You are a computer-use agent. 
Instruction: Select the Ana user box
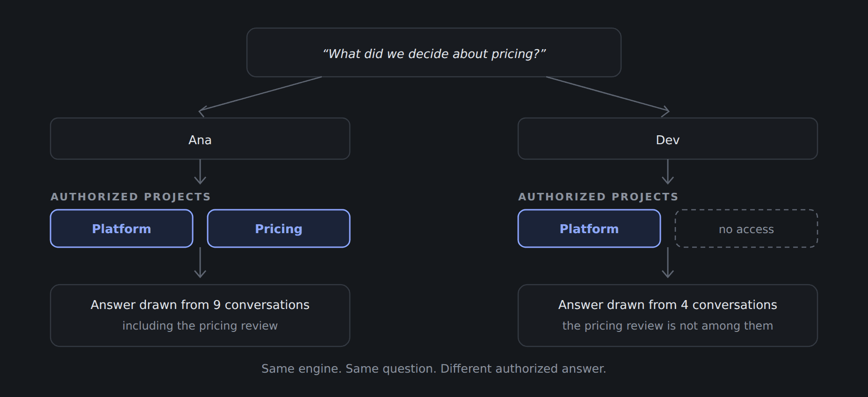(x=200, y=139)
